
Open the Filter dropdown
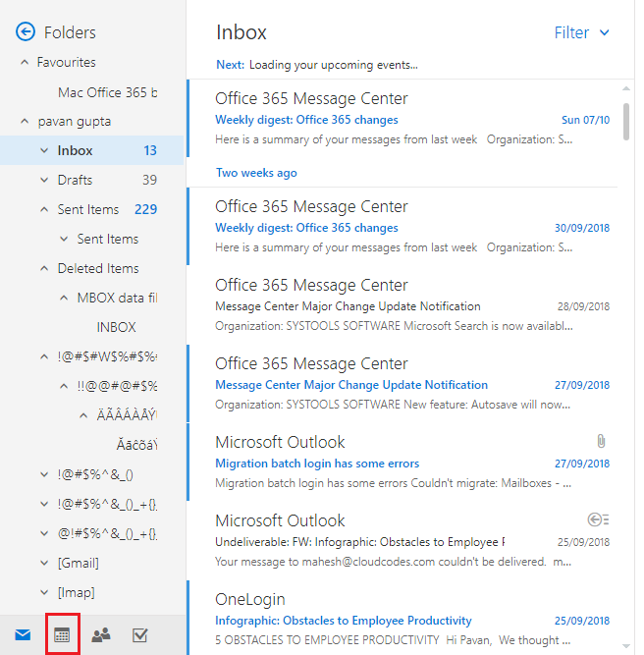point(582,32)
